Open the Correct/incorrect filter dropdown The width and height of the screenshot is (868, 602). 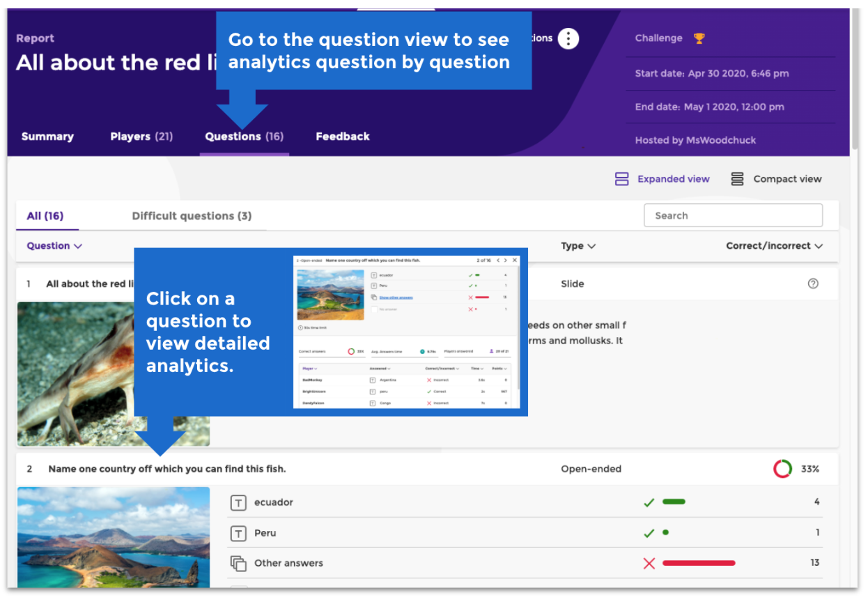point(774,246)
